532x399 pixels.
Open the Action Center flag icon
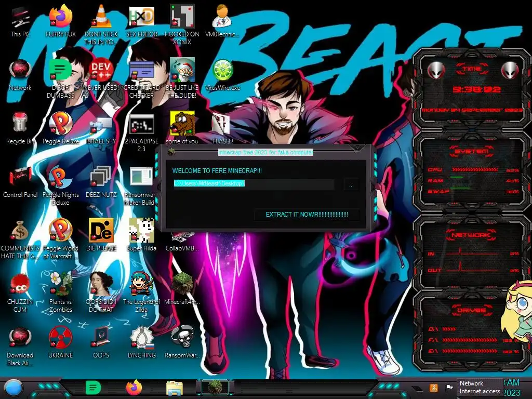click(449, 388)
